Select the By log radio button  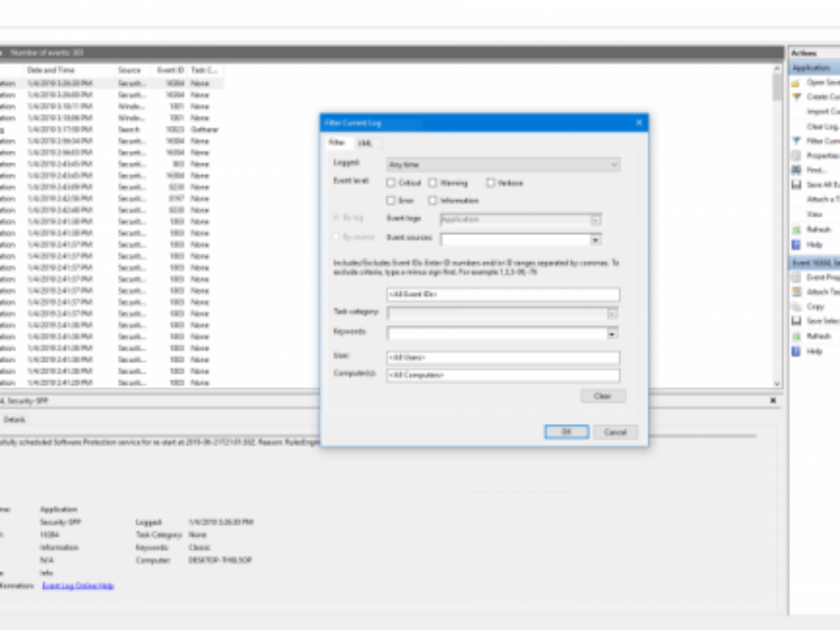click(337, 218)
